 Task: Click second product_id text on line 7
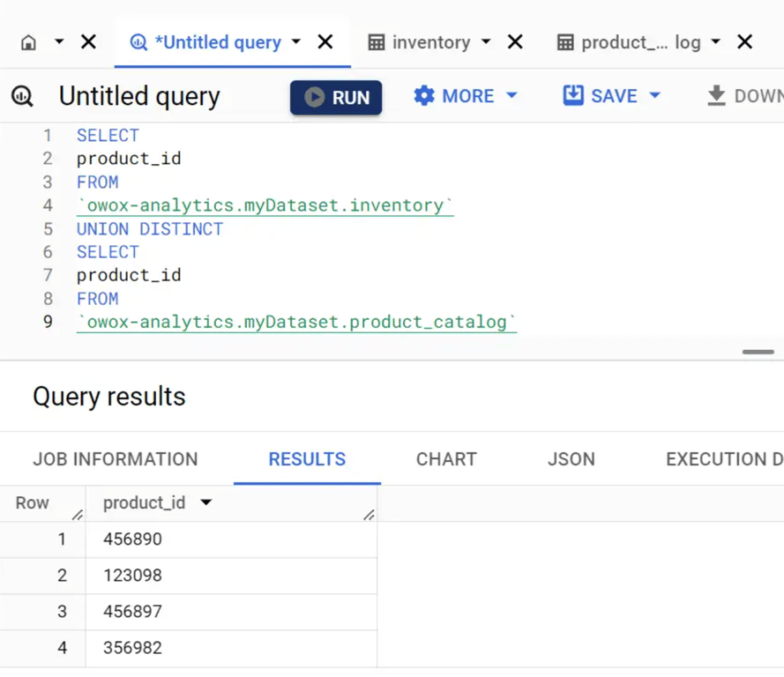129,275
